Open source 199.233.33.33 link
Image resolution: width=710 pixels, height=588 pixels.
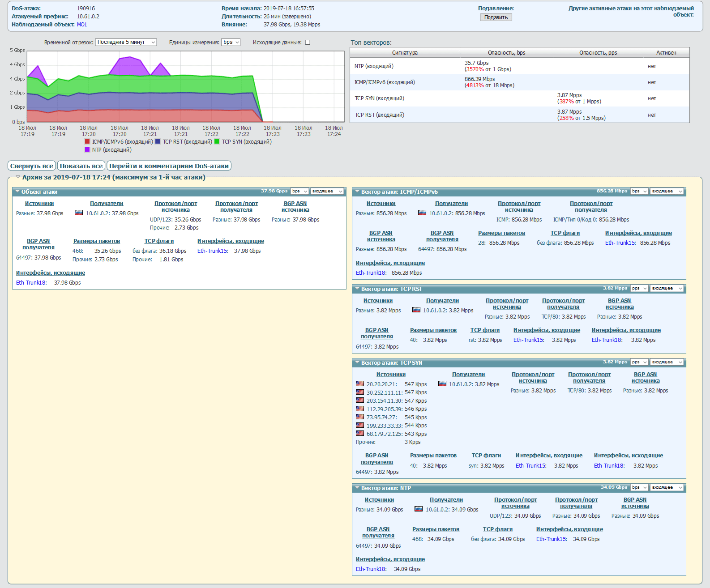click(x=384, y=426)
